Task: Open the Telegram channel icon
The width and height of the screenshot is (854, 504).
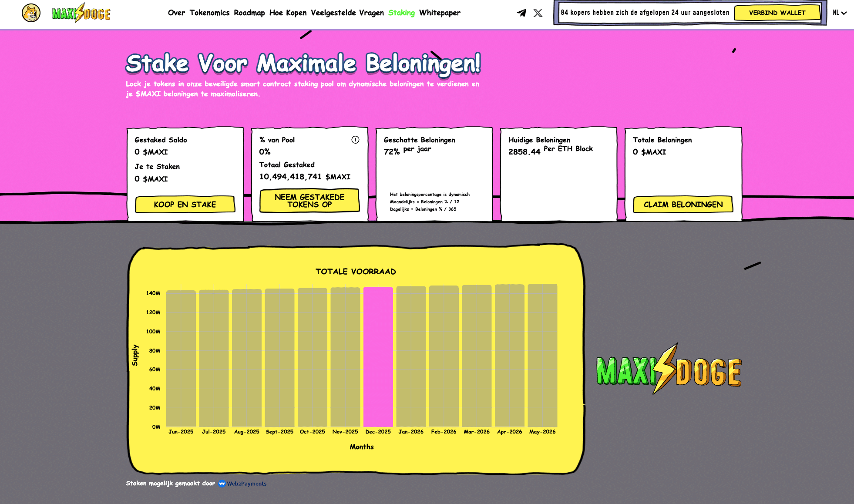Action: pyautogui.click(x=521, y=13)
